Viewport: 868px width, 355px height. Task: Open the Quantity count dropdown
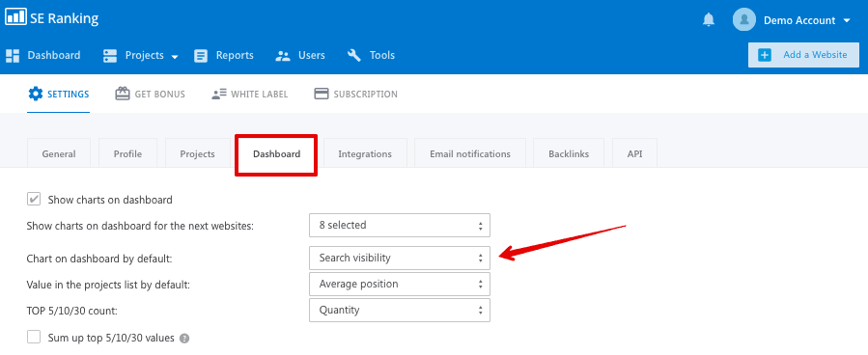coord(400,310)
